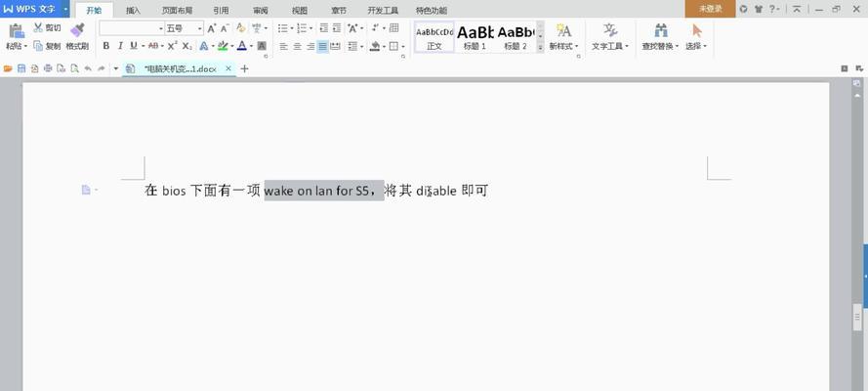Switch to the 插入 (Insert) tab
This screenshot has width=868, height=391.
point(133,10)
